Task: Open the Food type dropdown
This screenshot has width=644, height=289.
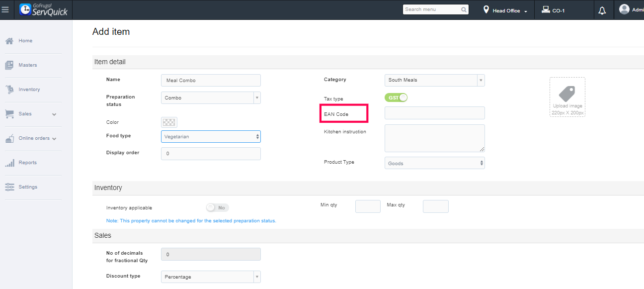Action: [x=211, y=136]
